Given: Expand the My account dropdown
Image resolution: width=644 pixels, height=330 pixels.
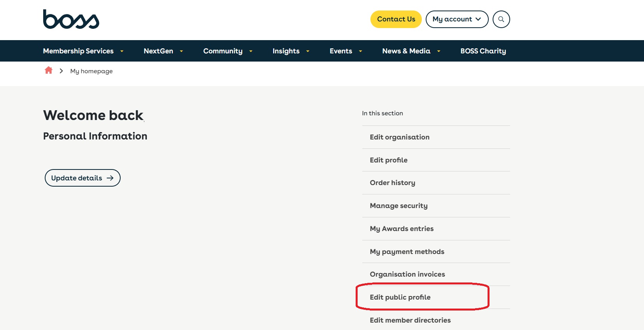Looking at the screenshot, I should click(x=456, y=19).
